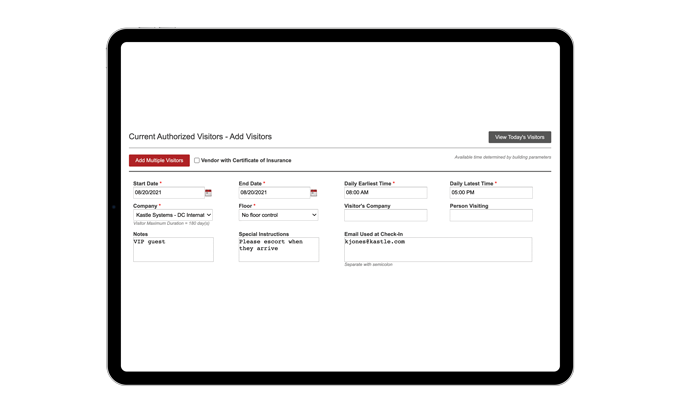This screenshot has height=413, width=680.
Task: Click the Add Multiple Visitors button
Action: click(159, 160)
